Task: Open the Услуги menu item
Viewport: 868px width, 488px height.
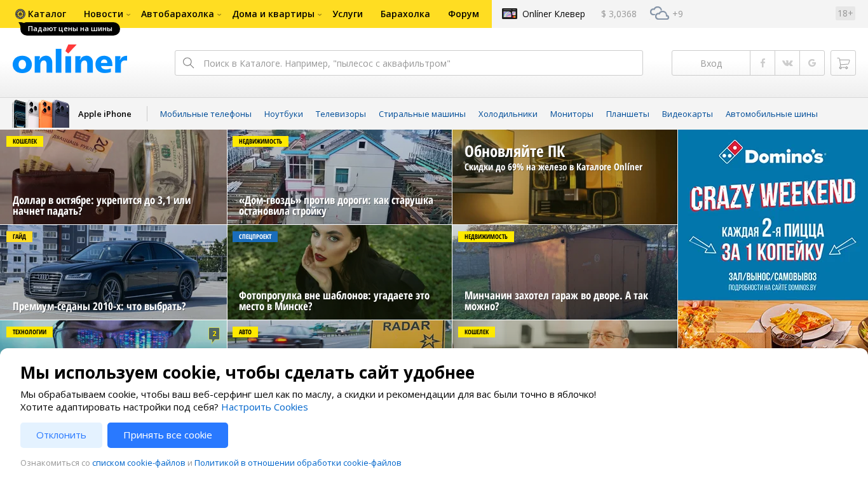Action: 348,14
